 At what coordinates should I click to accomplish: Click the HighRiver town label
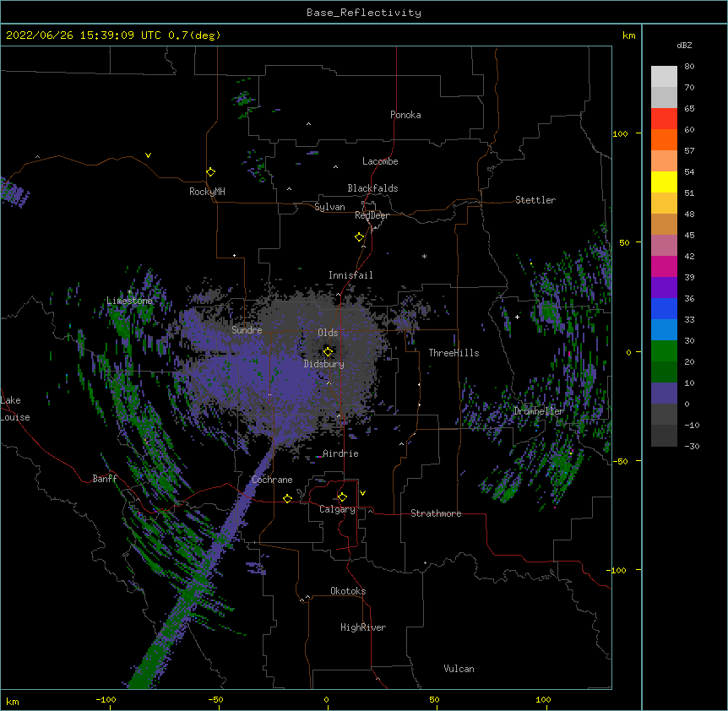click(x=362, y=627)
